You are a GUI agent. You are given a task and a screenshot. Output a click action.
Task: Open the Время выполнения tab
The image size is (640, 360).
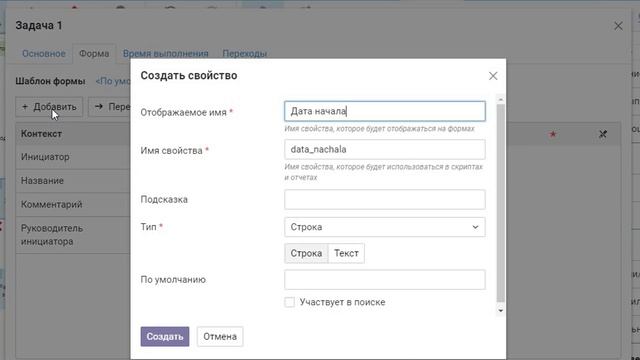(x=165, y=54)
